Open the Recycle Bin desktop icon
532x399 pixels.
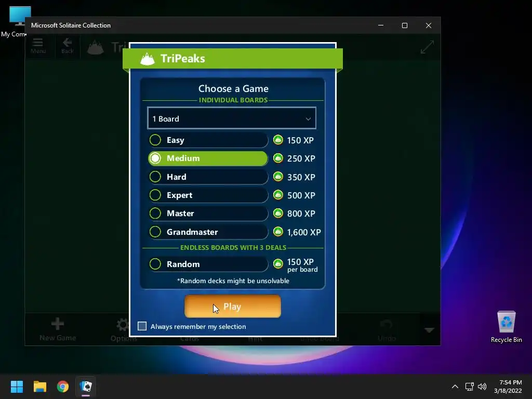tap(506, 326)
